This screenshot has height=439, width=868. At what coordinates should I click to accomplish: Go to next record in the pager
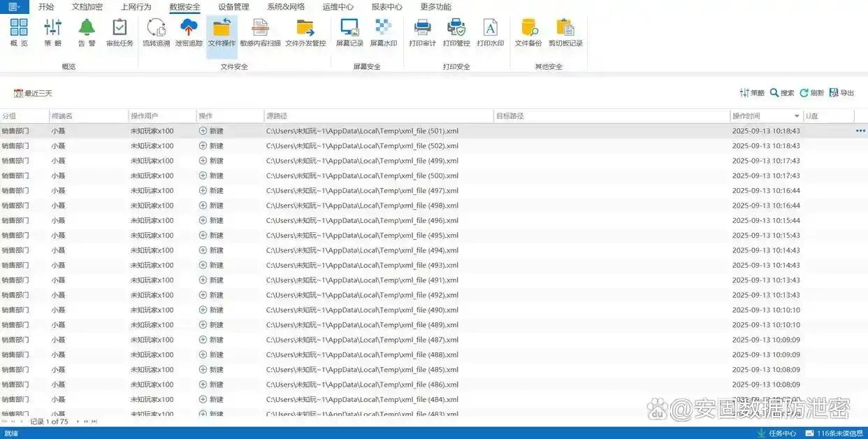[x=78, y=422]
